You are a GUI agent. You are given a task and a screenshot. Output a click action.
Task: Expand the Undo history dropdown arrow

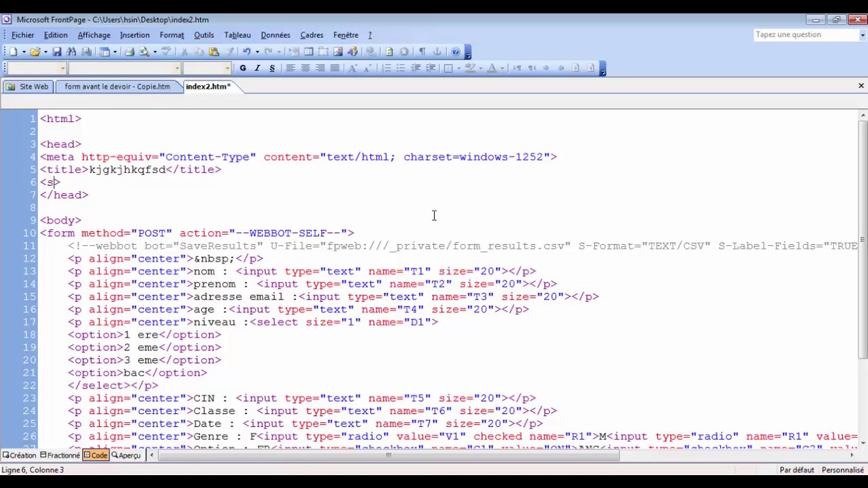pyautogui.click(x=257, y=52)
